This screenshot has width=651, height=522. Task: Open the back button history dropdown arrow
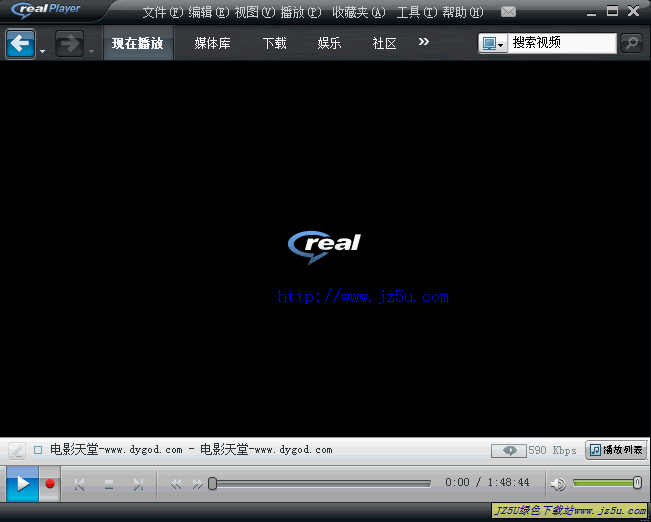(x=42, y=51)
